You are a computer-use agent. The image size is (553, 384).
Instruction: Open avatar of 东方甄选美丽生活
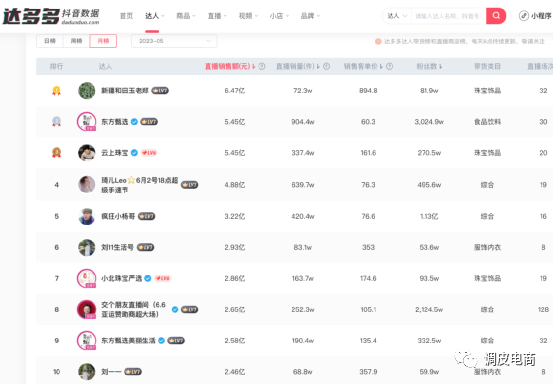point(86,340)
